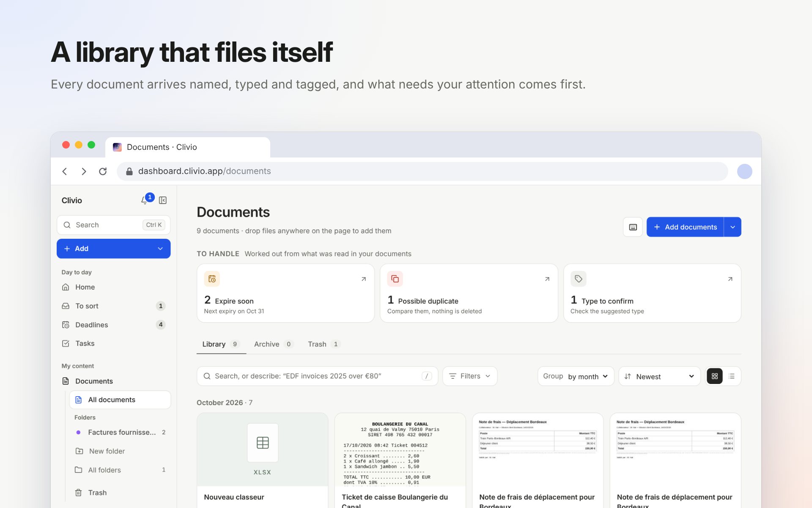Select All documents in sidebar
The image size is (812, 508).
tap(120, 400)
